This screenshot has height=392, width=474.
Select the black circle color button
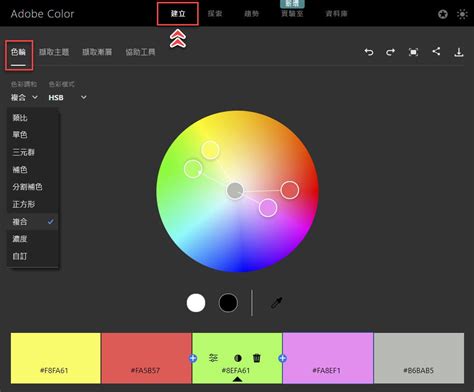(228, 303)
